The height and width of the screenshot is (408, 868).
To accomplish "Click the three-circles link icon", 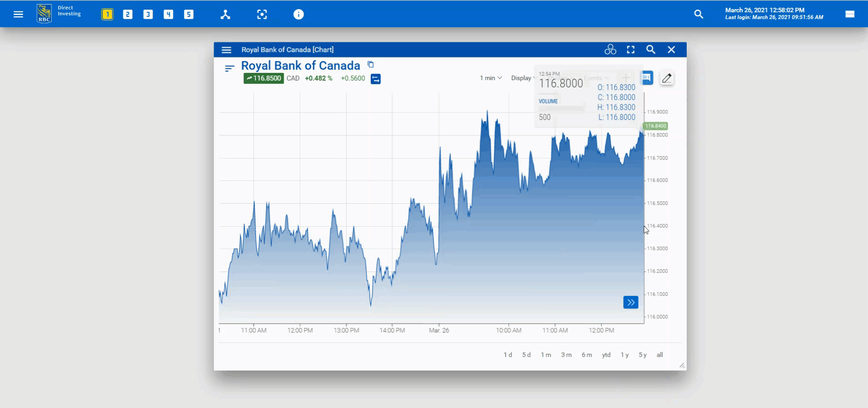I will click(610, 50).
